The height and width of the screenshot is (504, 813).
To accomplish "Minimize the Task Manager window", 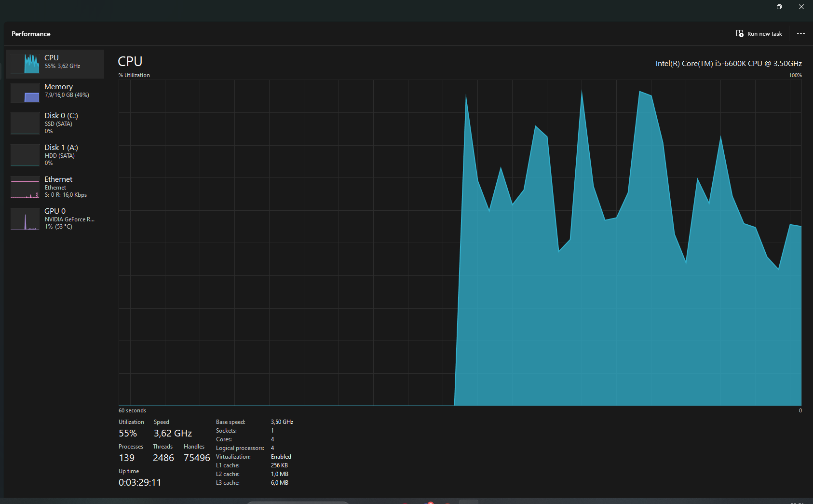I will point(758,7).
